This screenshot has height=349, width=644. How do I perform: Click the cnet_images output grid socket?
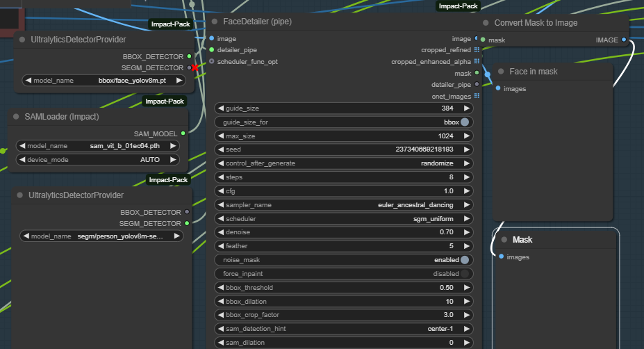click(x=477, y=96)
